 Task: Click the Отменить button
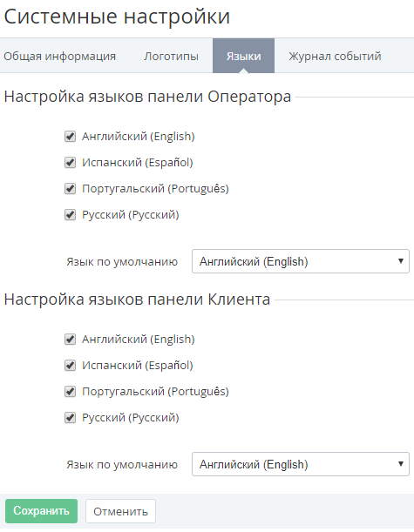click(x=120, y=511)
